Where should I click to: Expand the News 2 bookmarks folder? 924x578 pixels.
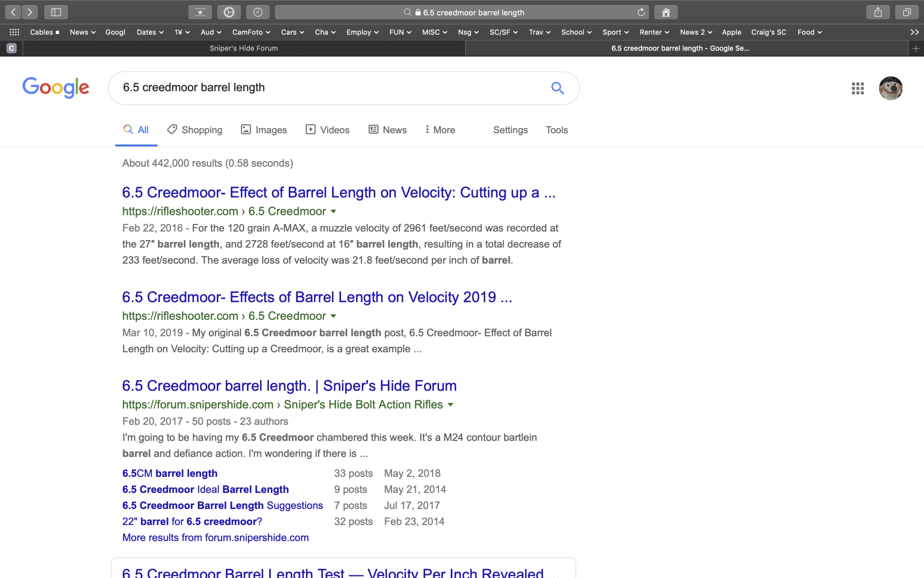click(696, 32)
